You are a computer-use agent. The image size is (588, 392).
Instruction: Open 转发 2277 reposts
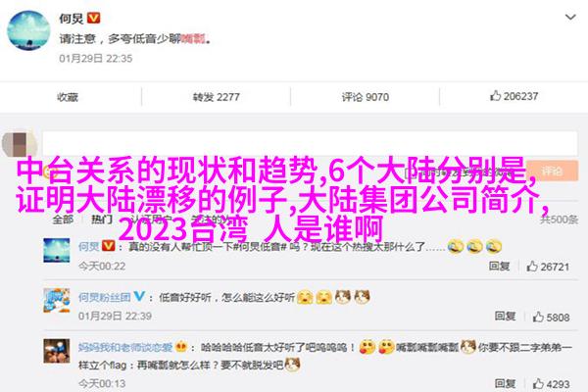(216, 97)
